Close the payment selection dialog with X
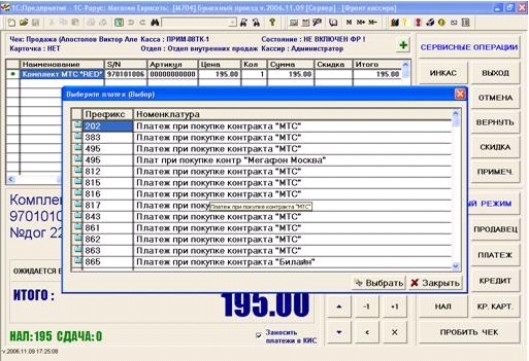Viewport: 529px width, 361px height. 460,94
